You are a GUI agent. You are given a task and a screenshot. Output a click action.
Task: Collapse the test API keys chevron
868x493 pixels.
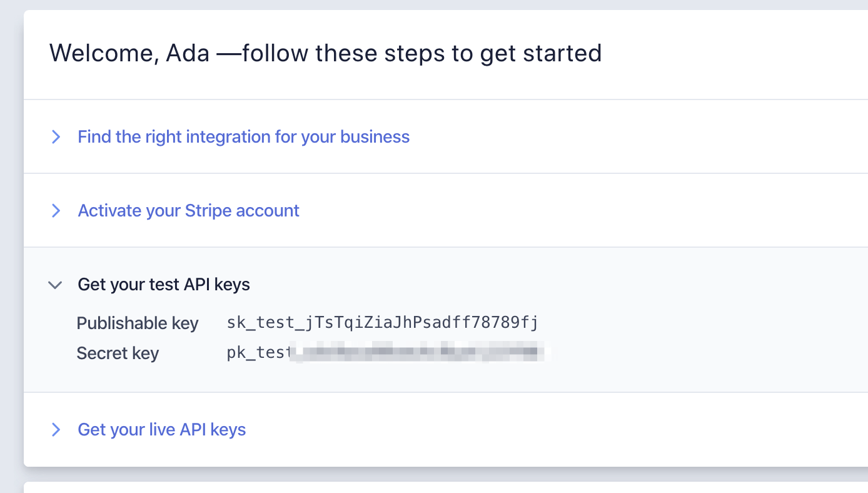tap(56, 285)
